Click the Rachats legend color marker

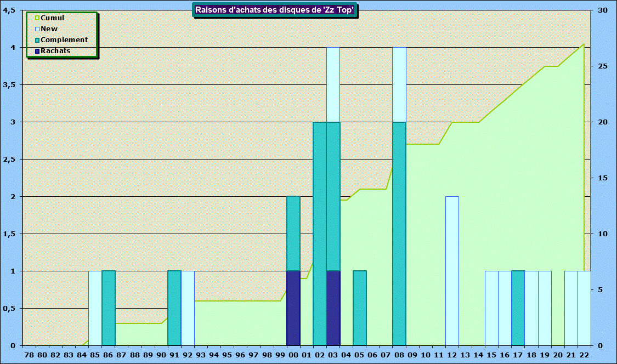click(37, 51)
